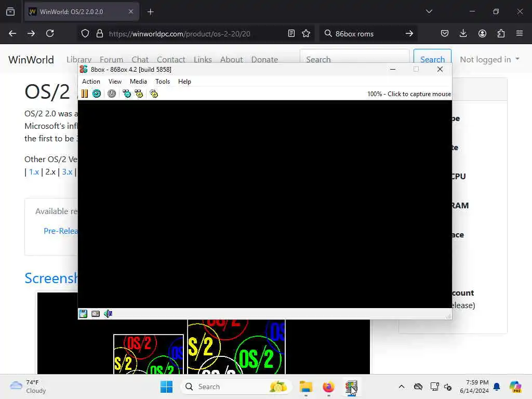Open the weather widget showing 74°F
The height and width of the screenshot is (399, 532).
[28, 387]
